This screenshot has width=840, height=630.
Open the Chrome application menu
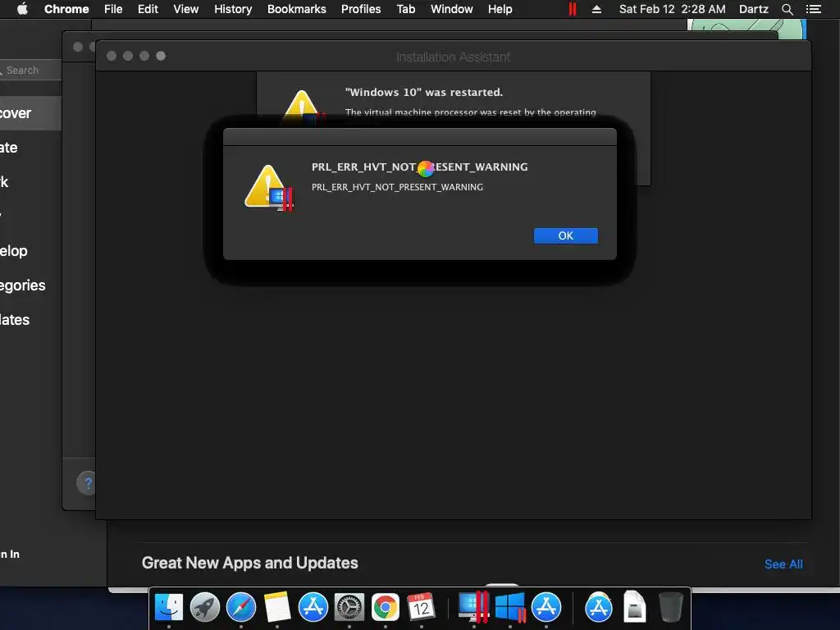click(66, 9)
